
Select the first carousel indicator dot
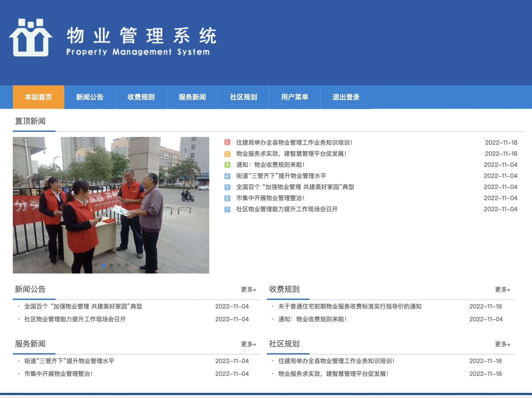96,265
